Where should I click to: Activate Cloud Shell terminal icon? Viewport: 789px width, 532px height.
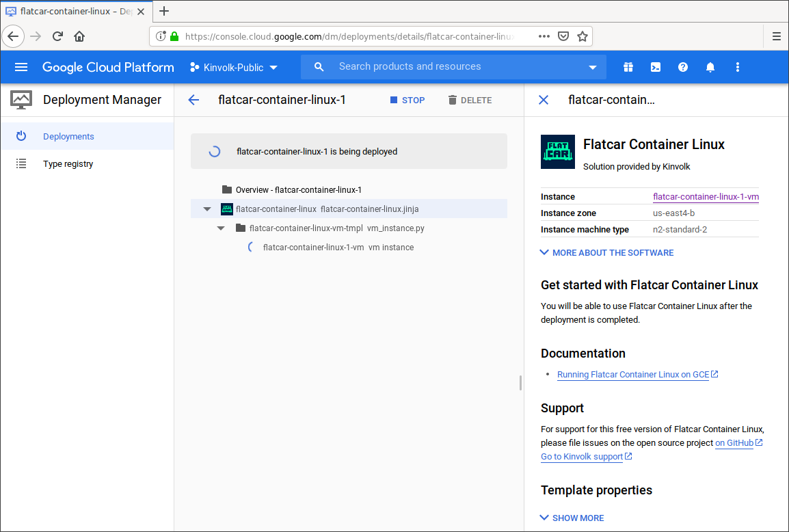[x=655, y=67]
